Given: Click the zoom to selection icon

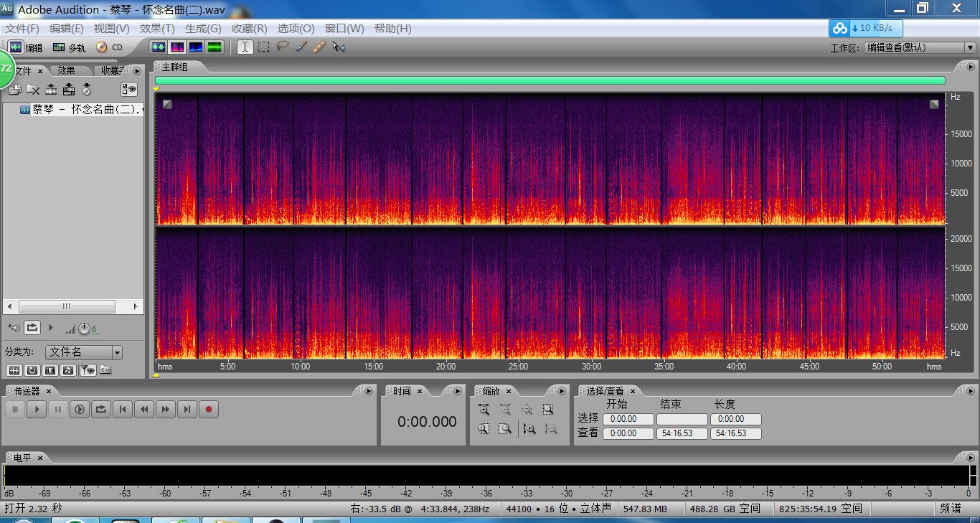Looking at the screenshot, I should point(548,410).
